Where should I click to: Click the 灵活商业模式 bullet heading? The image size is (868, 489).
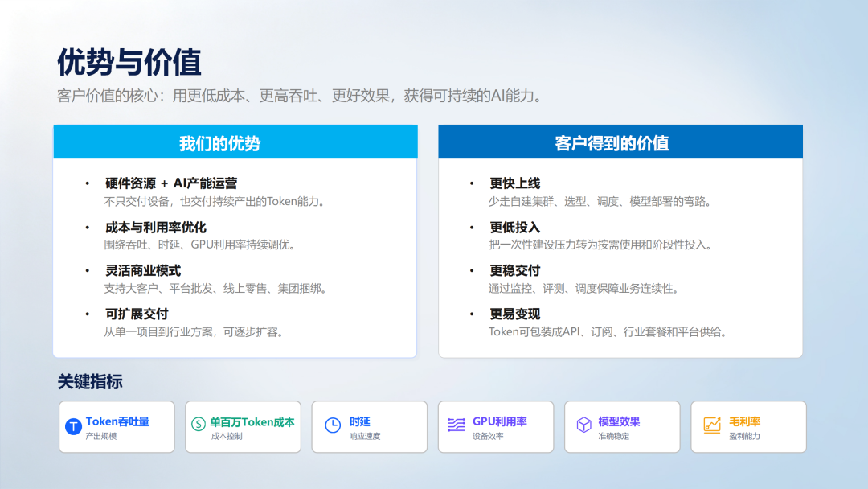(143, 271)
